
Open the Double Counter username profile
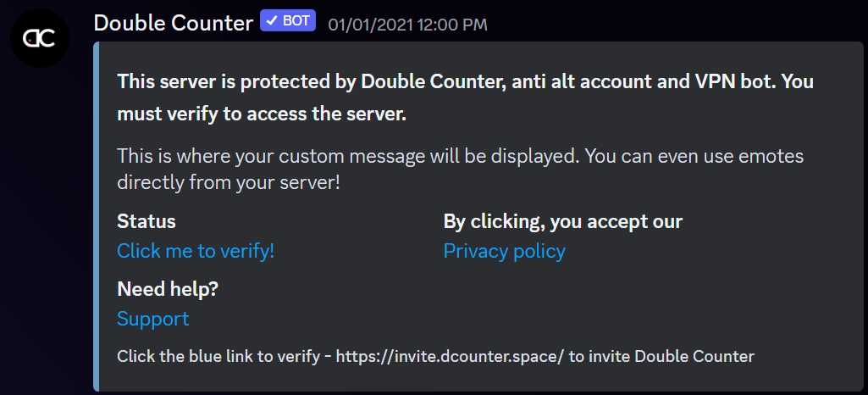point(173,22)
